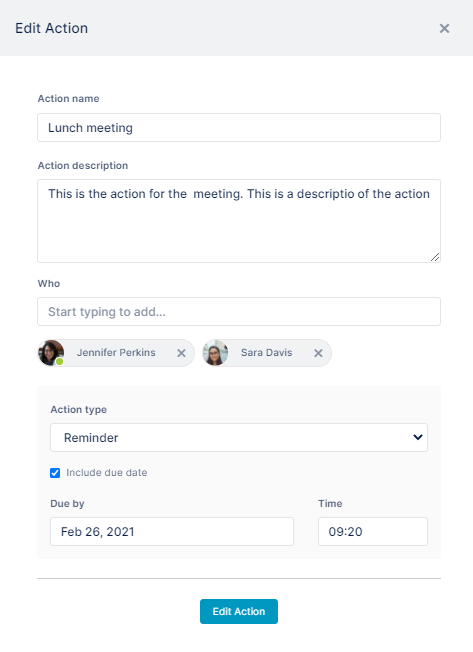Screen dimensions: 473x652
Task: Remove Sara Davis from assignees
Action: point(318,353)
